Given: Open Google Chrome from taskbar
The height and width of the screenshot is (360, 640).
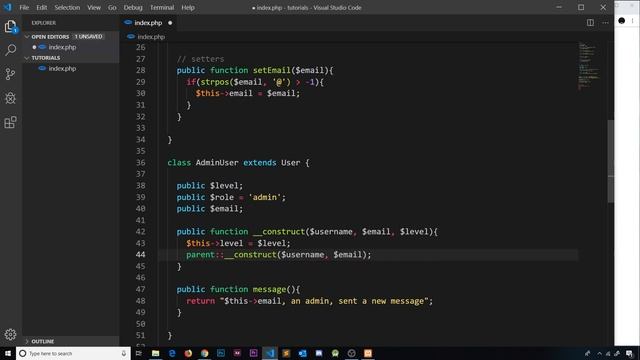Looking at the screenshot, I should (204, 353).
